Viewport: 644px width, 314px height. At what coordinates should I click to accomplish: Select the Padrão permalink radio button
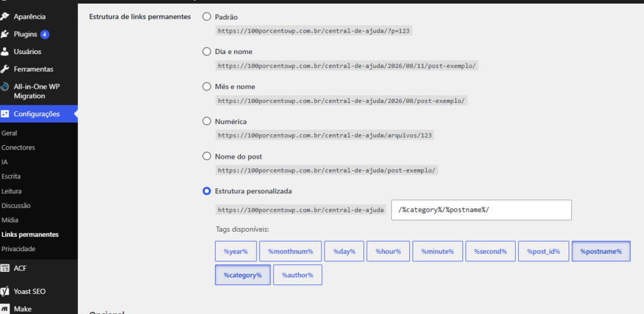click(x=206, y=17)
